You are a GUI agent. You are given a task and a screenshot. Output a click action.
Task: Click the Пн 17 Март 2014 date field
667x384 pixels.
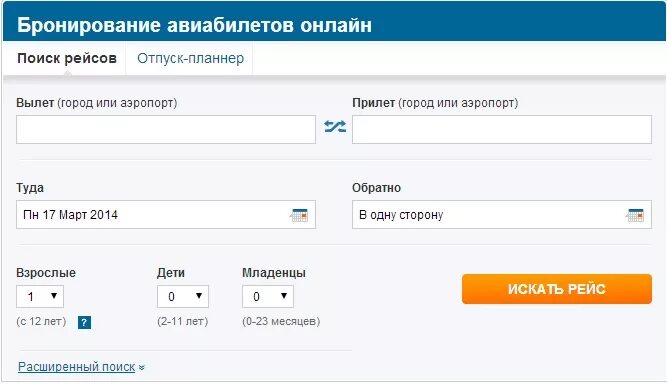click(166, 215)
